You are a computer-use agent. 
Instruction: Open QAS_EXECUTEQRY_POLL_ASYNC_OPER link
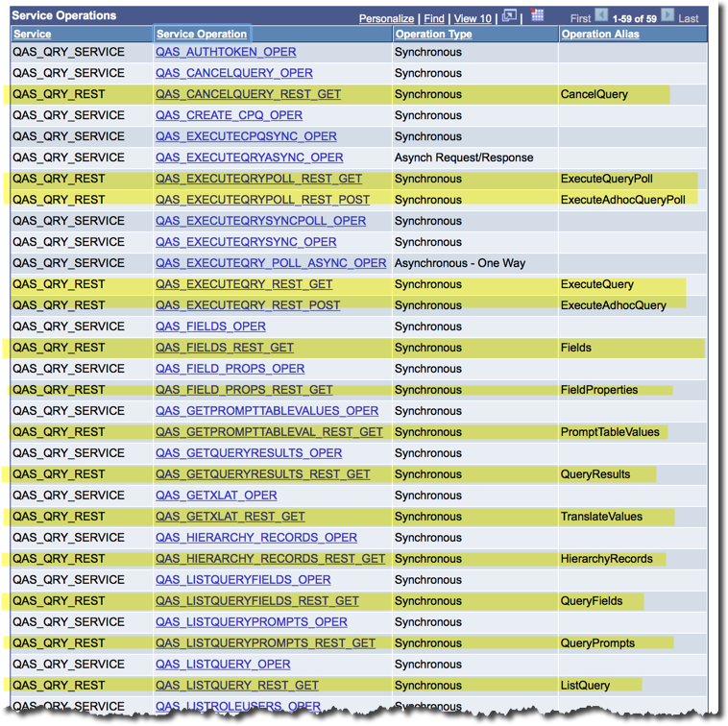(271, 263)
